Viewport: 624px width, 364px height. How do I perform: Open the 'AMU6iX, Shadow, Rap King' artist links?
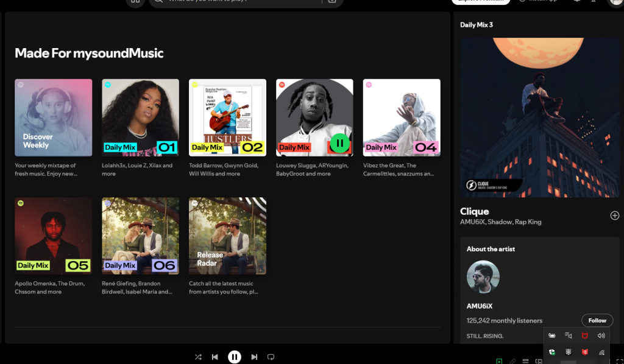tap(501, 222)
